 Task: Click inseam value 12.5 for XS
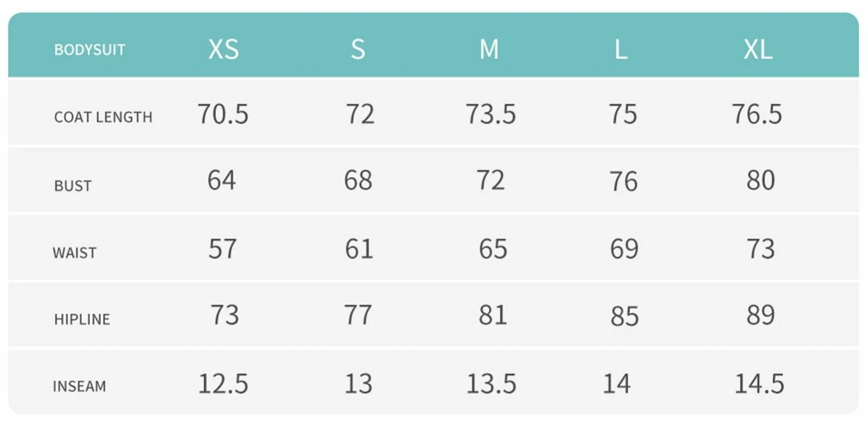(223, 384)
